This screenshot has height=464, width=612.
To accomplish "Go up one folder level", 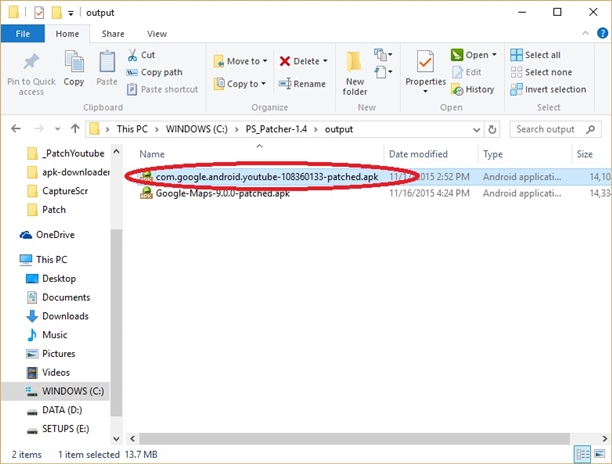I will click(x=75, y=128).
